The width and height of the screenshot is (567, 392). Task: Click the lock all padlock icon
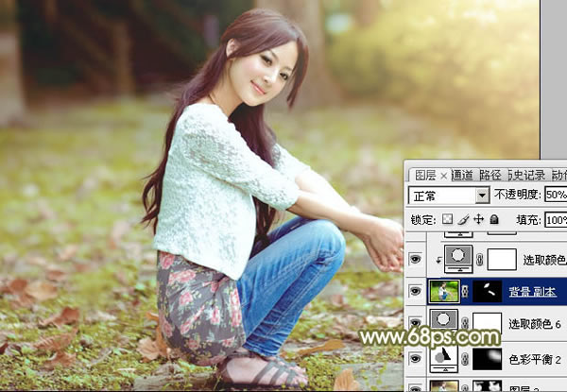(x=494, y=219)
